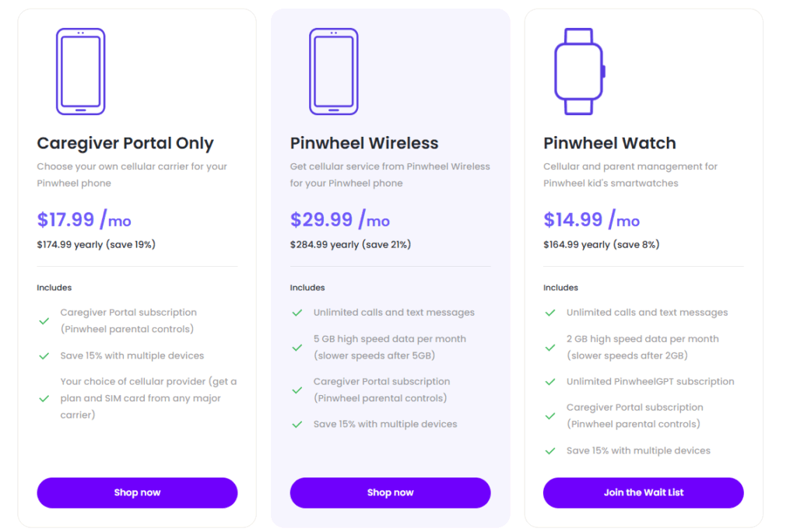Click the $174.99 yearly (save 19%) text
This screenshot has width=797, height=532.
click(x=96, y=244)
